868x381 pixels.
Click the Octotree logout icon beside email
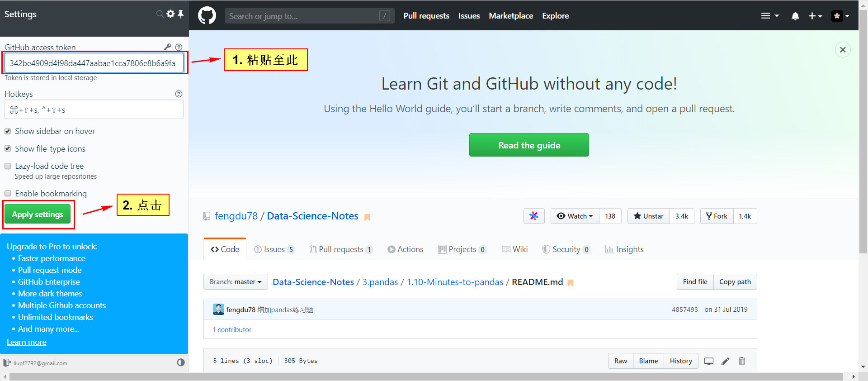[x=7, y=363]
